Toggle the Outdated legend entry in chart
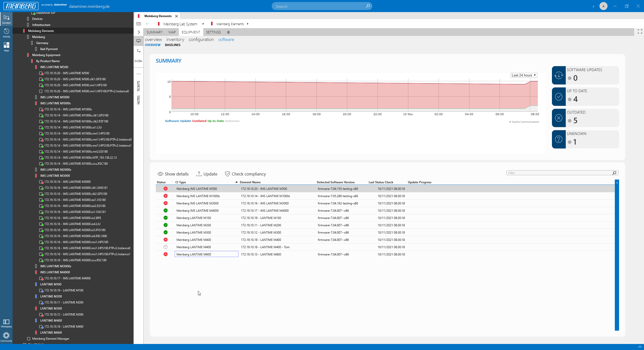Image resolution: width=644 pixels, height=350 pixels. 199,121
